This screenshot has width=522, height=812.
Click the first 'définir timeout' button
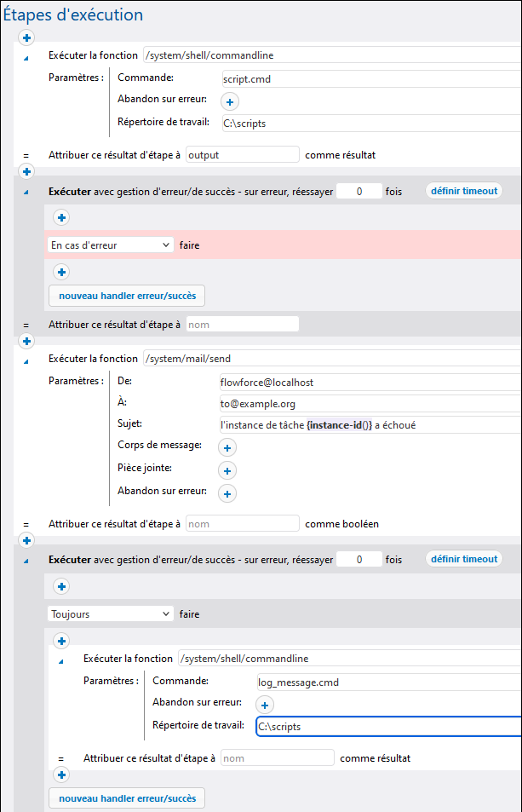click(x=463, y=191)
